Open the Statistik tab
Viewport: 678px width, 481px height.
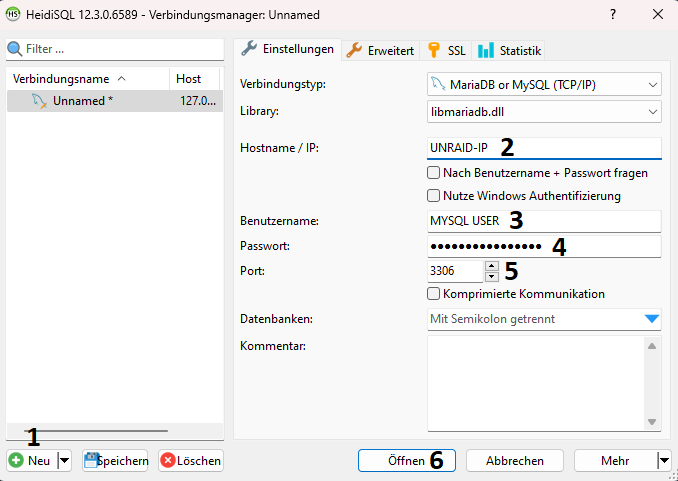[508, 51]
